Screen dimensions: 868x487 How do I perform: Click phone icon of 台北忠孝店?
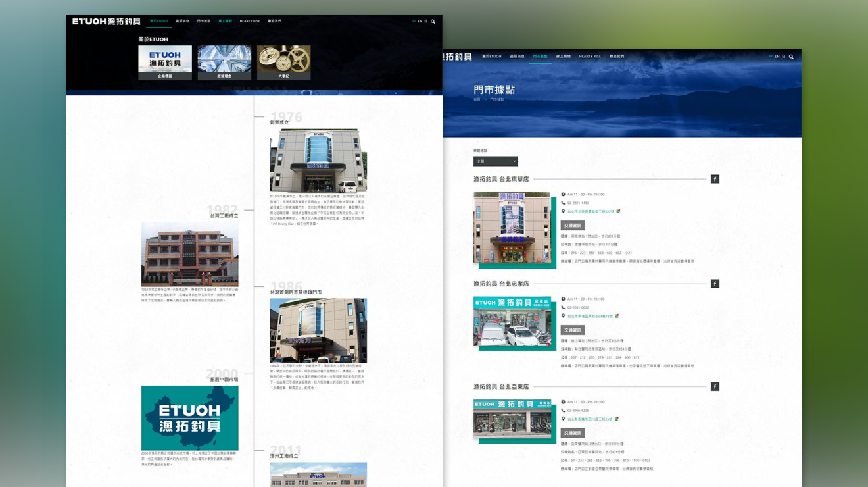(x=564, y=307)
